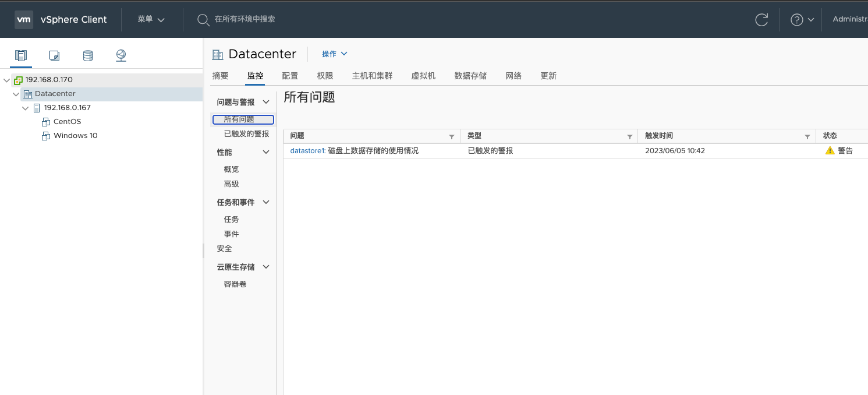868x395 pixels.
Task: Collapse the 192.168.0.170 vCenter tree node
Action: tap(7, 80)
